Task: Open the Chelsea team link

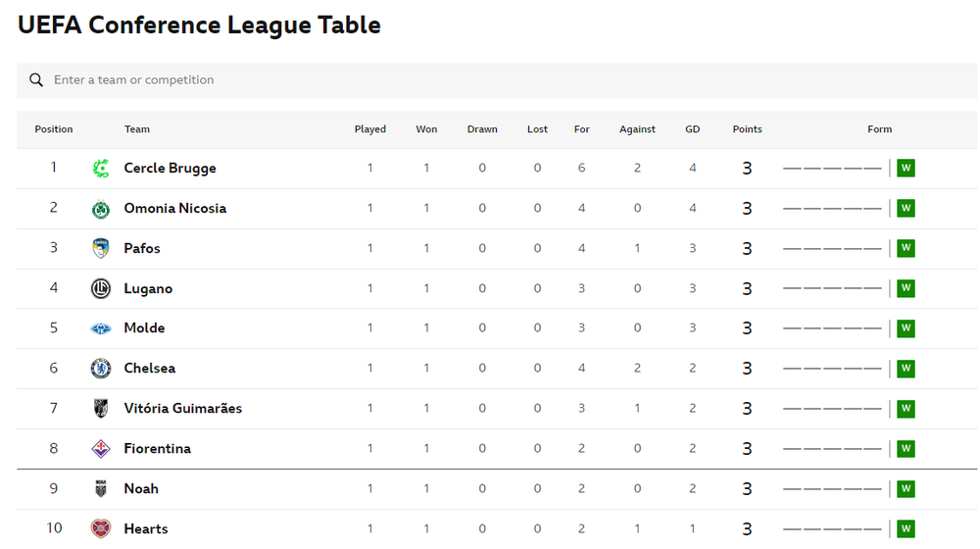Action: (149, 369)
